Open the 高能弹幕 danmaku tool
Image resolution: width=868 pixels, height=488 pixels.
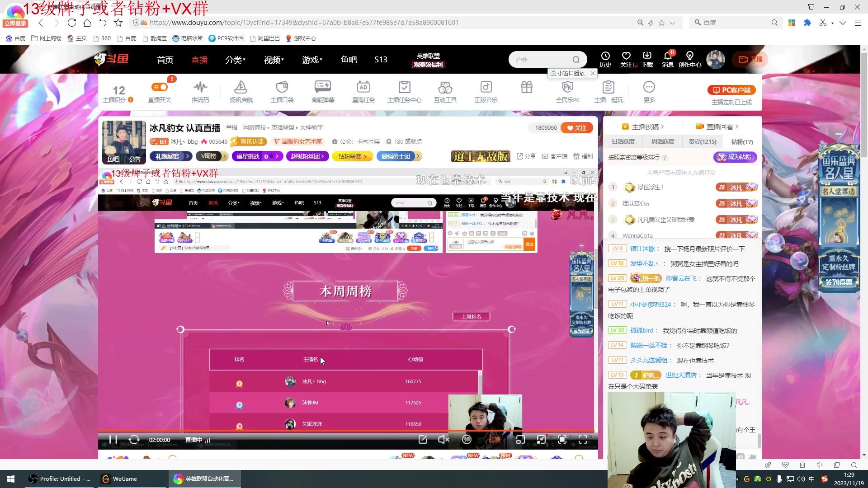(x=323, y=92)
